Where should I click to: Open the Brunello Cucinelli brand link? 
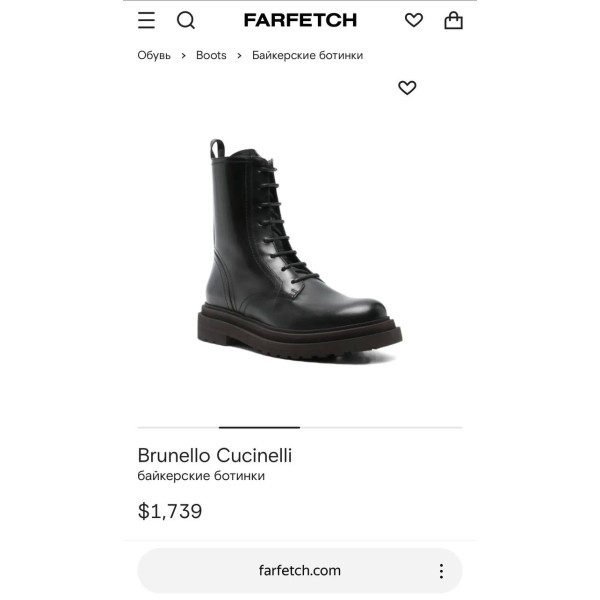pos(215,455)
